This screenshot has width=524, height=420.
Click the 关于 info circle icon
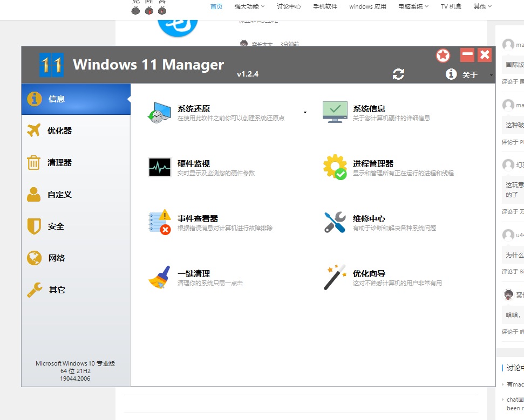point(451,74)
